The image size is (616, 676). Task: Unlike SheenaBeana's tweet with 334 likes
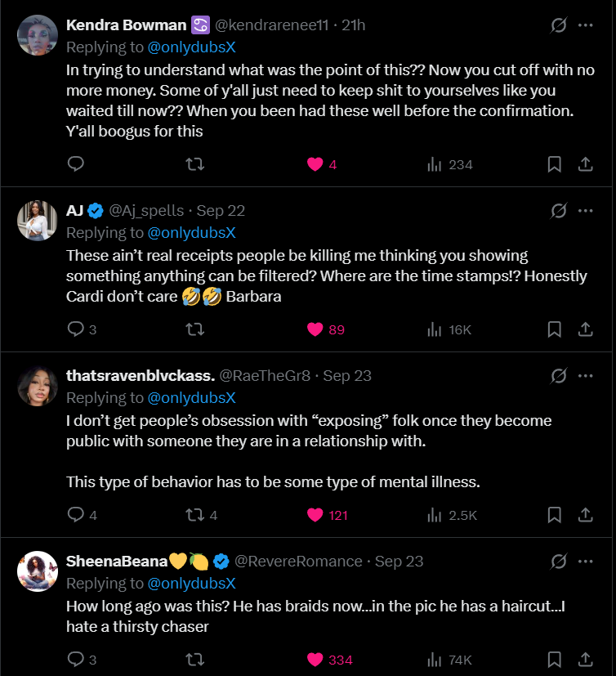coord(315,660)
